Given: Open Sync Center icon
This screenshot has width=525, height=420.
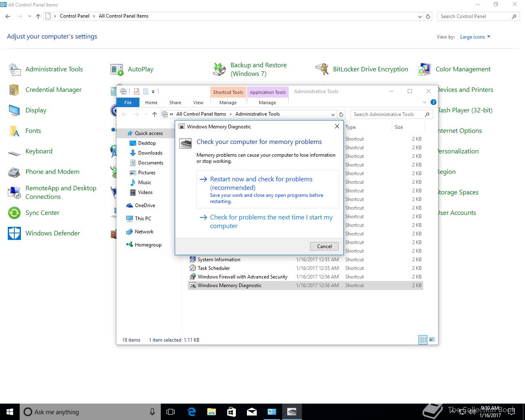Looking at the screenshot, I should (x=14, y=213).
